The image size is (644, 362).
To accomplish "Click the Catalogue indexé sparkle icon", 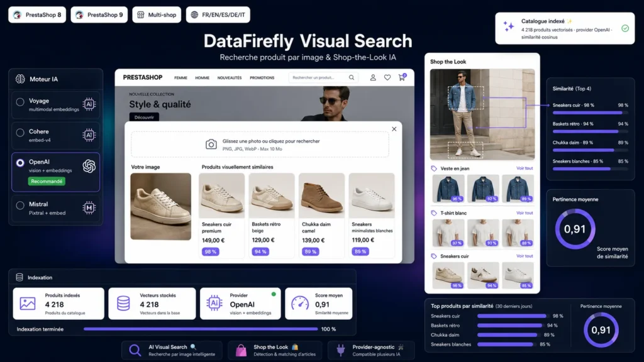I will (508, 26).
